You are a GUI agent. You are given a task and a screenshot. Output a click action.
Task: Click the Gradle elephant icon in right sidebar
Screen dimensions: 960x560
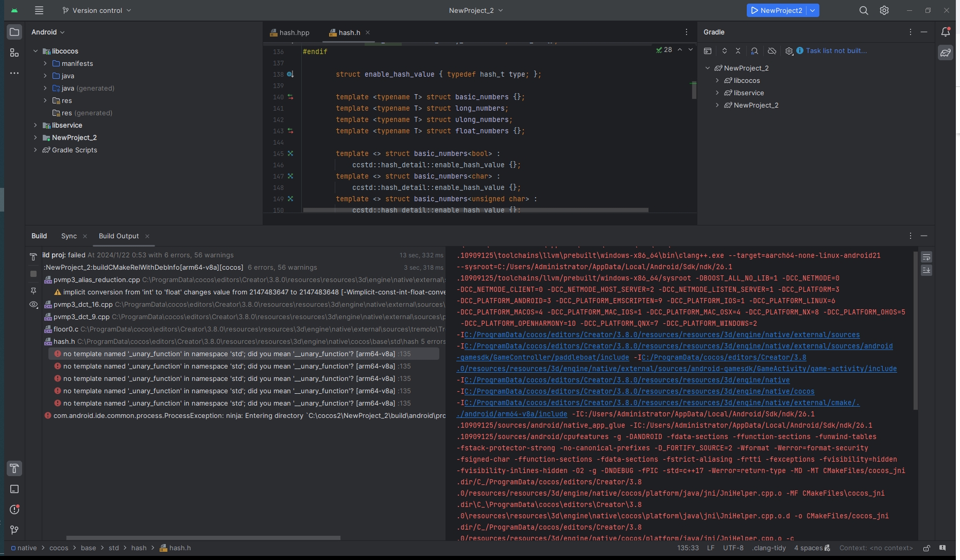[x=946, y=52]
